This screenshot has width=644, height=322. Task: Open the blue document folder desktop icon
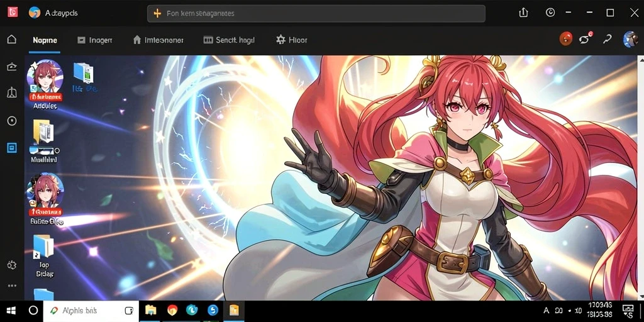[84, 77]
